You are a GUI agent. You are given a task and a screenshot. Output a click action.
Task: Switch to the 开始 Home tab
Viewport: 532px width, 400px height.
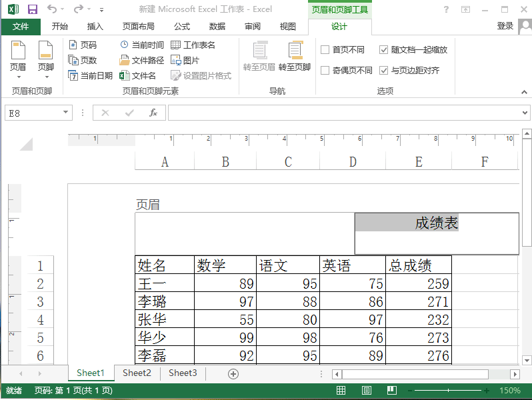pyautogui.click(x=60, y=27)
